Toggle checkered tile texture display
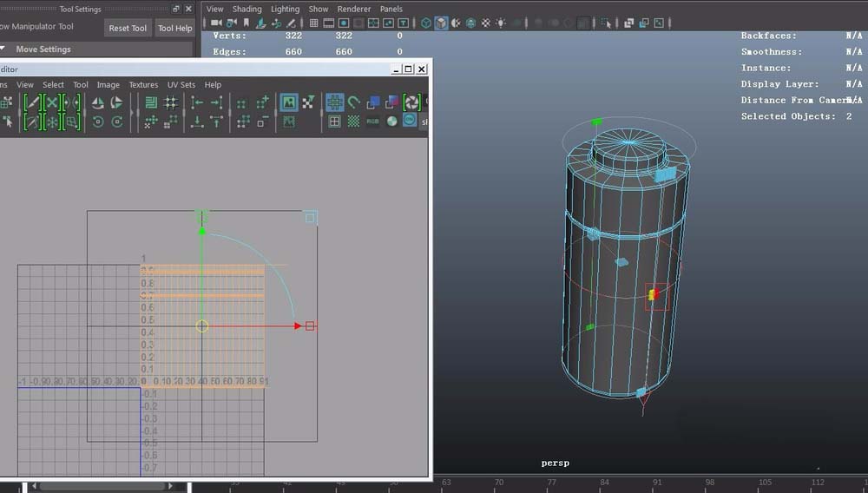This screenshot has height=493, width=868. 353,122
